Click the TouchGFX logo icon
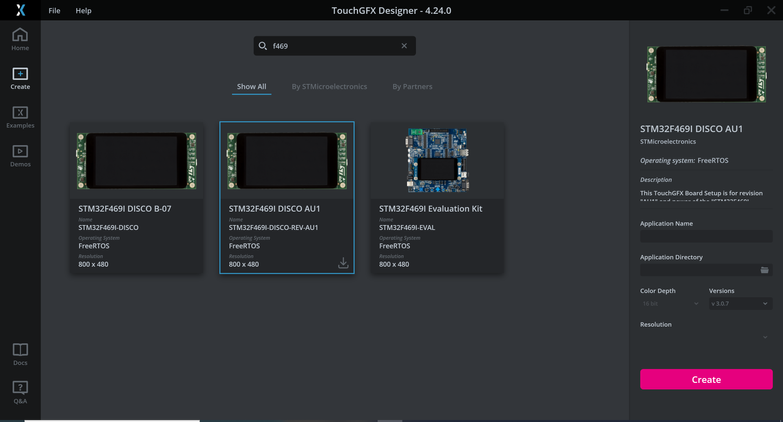 (x=20, y=10)
